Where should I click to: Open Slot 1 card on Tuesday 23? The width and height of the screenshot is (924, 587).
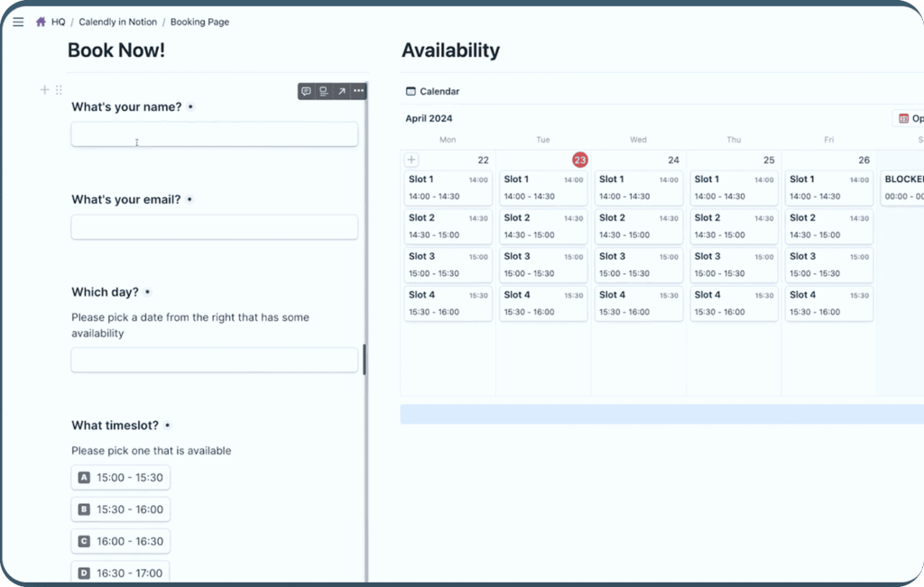(x=543, y=188)
